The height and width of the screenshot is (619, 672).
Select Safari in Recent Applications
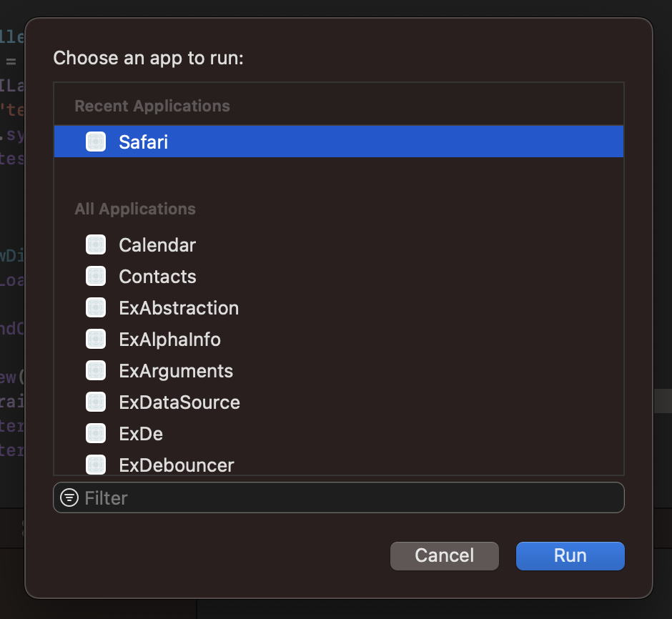coord(339,142)
